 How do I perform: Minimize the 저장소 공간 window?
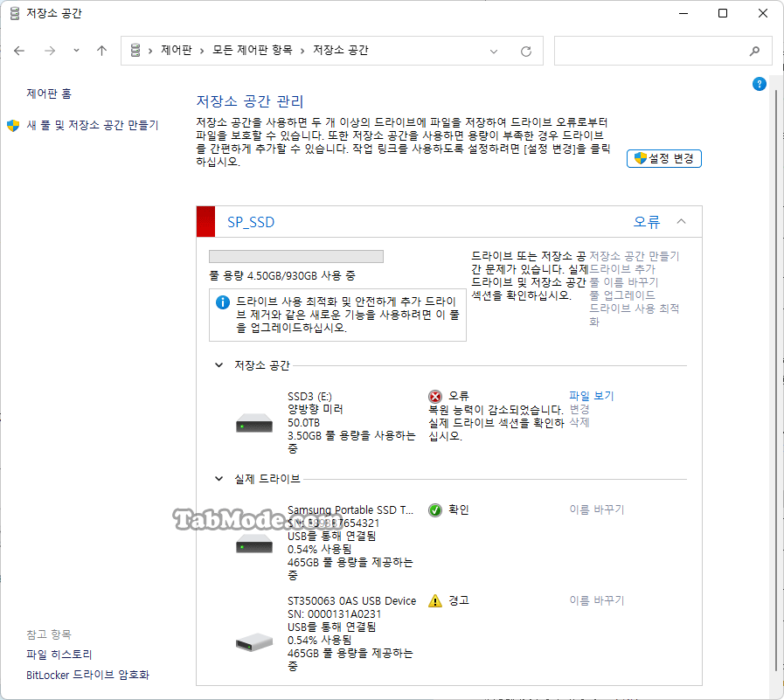[683, 13]
